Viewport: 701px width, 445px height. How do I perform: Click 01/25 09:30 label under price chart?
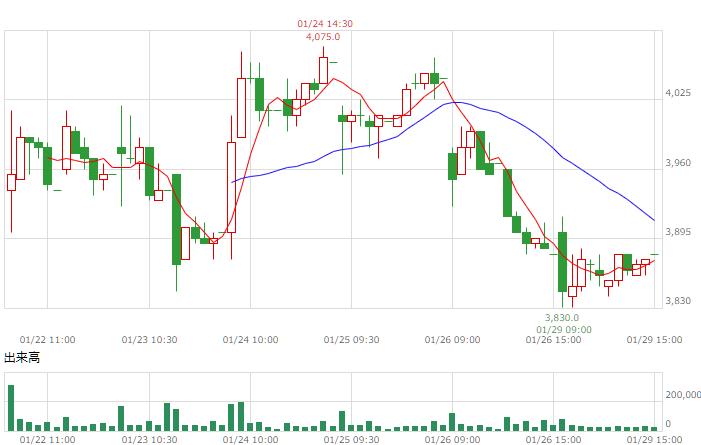coord(351,340)
